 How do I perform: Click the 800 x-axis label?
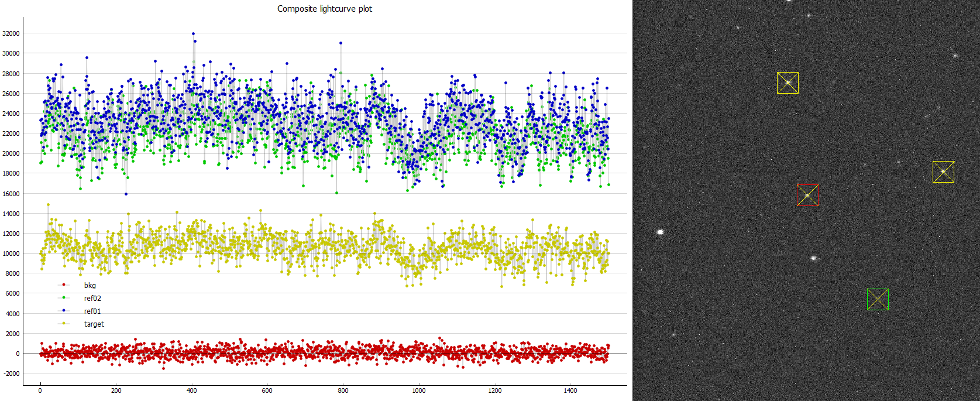point(343,390)
